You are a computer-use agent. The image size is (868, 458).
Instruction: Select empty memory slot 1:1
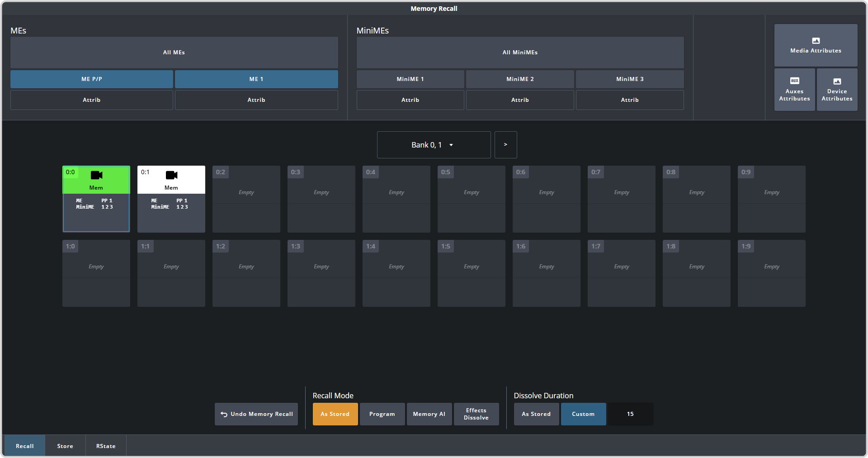(171, 273)
